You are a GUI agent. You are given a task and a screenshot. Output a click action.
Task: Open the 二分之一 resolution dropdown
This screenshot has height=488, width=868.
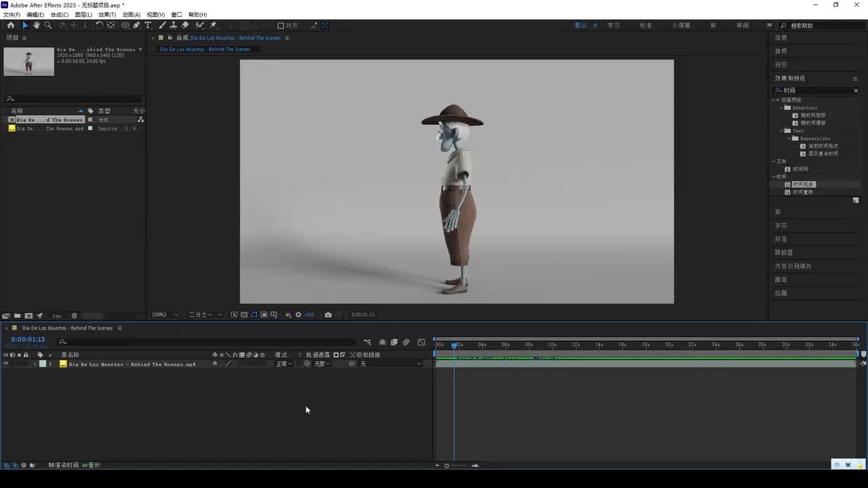pos(205,314)
